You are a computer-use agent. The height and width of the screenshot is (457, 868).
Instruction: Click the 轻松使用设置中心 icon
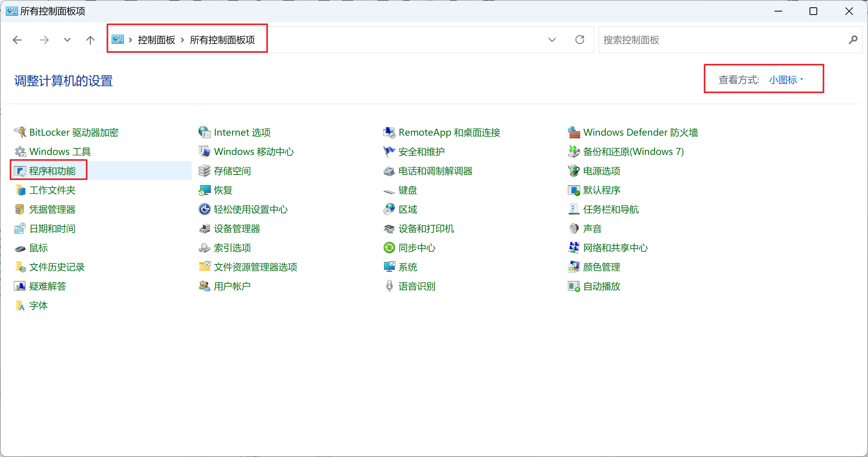pyautogui.click(x=204, y=209)
